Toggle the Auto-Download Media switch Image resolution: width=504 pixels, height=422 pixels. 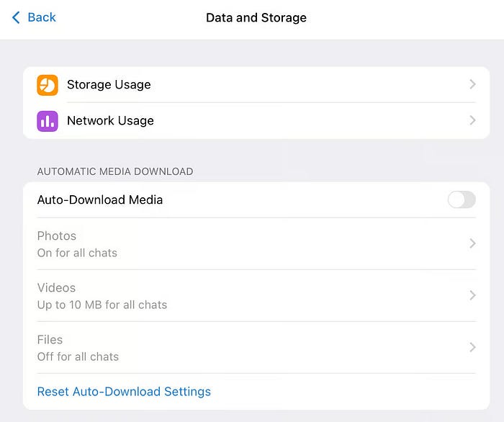[x=462, y=200]
